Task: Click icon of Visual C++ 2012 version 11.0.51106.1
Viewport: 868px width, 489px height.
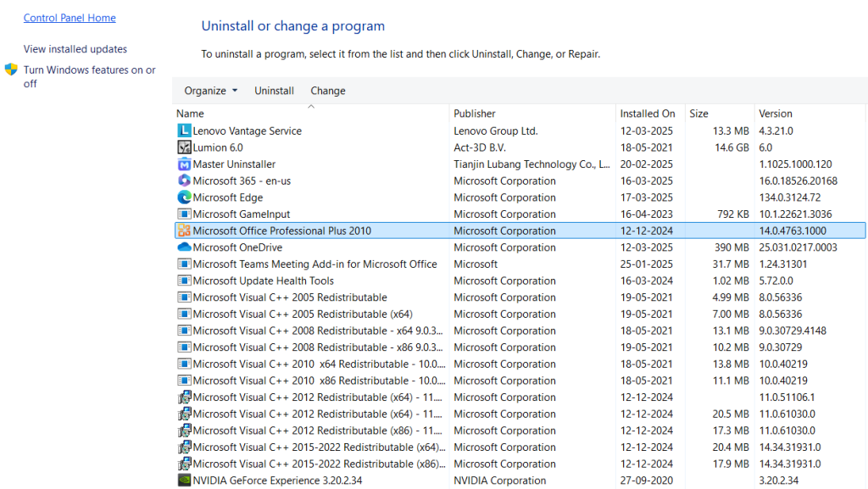Action: pyautogui.click(x=184, y=397)
